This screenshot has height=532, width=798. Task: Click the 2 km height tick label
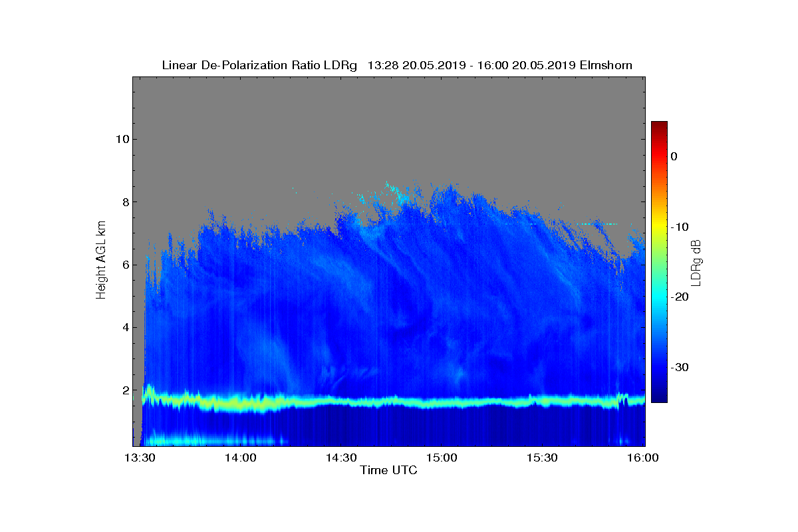[x=124, y=390]
